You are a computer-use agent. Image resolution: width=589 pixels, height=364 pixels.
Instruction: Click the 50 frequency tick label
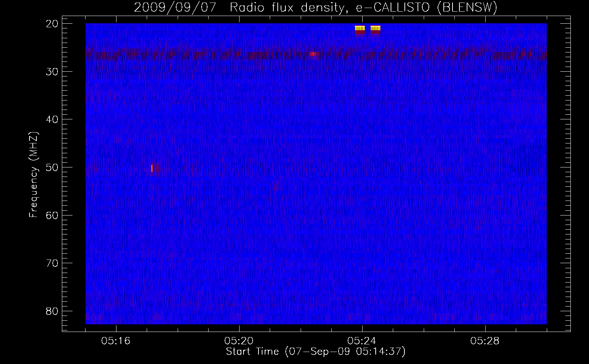[52, 167]
